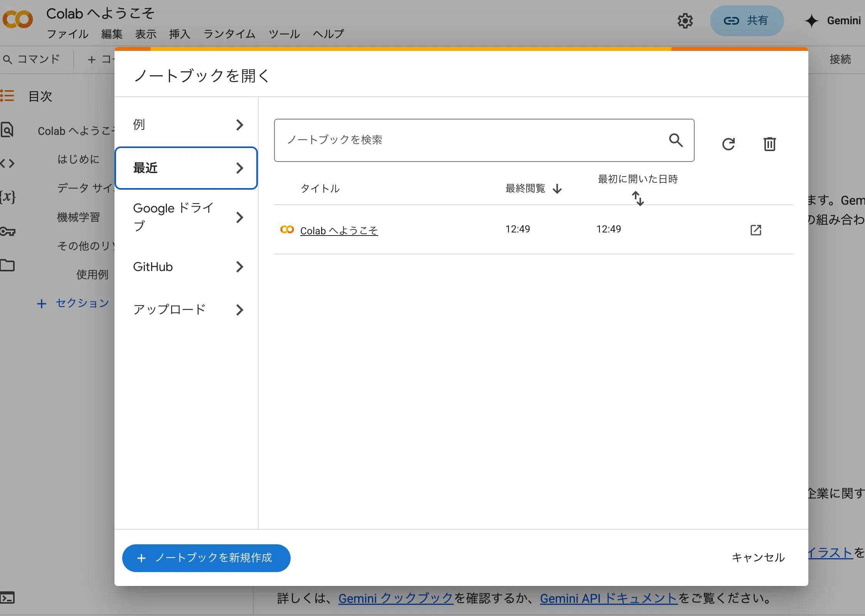Click the Gemini sparkle icon
The image size is (865, 616).
coord(811,21)
